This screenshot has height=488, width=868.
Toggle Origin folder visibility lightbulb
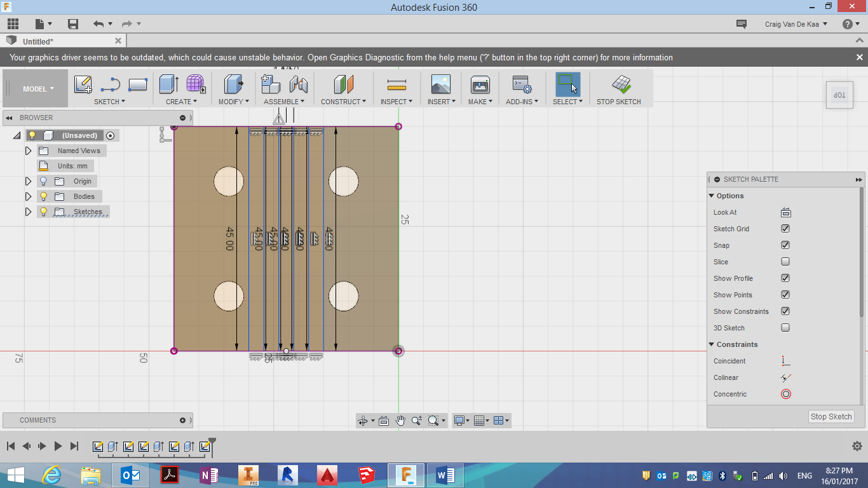(x=44, y=181)
